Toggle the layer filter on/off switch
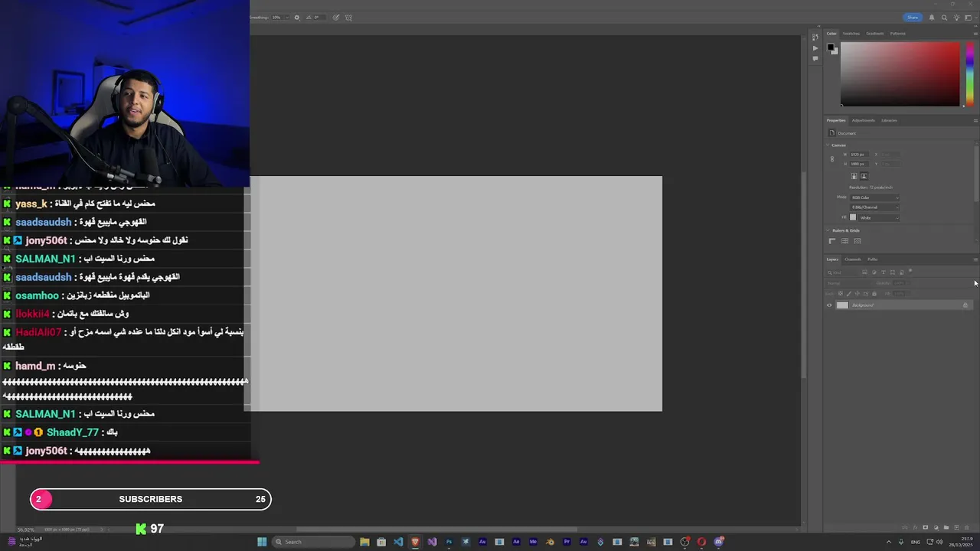Screen dimensions: 980x551 pyautogui.click(x=910, y=271)
